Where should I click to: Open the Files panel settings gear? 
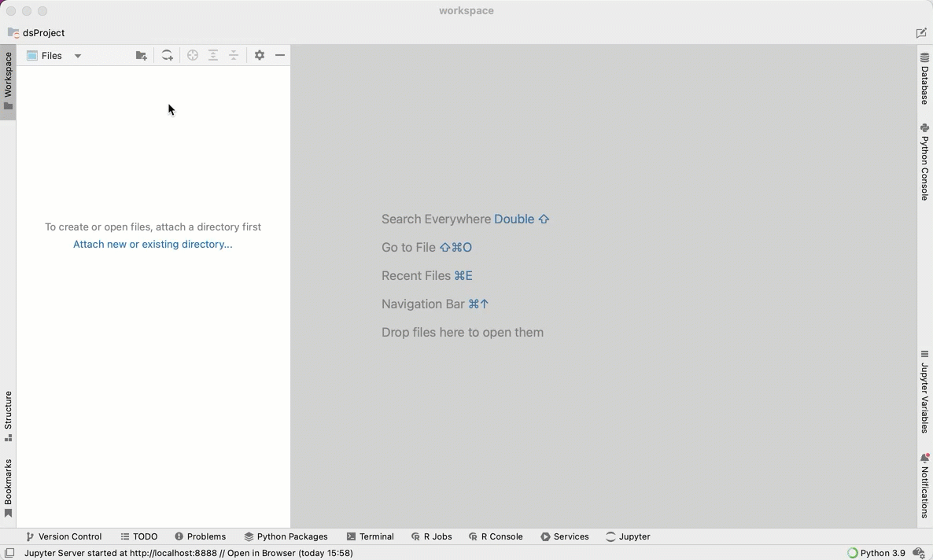[260, 55]
